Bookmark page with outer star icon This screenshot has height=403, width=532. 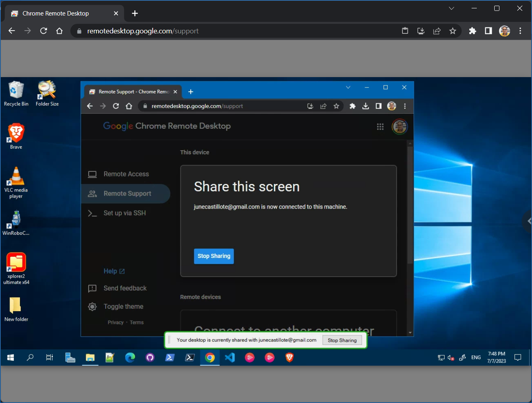click(453, 31)
